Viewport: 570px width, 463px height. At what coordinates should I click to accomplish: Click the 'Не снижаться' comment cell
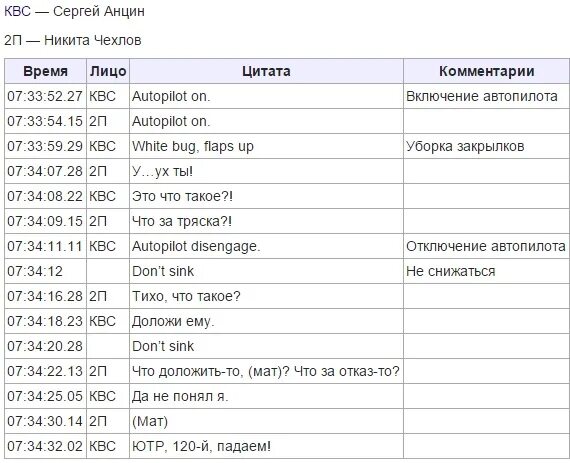tap(486, 271)
